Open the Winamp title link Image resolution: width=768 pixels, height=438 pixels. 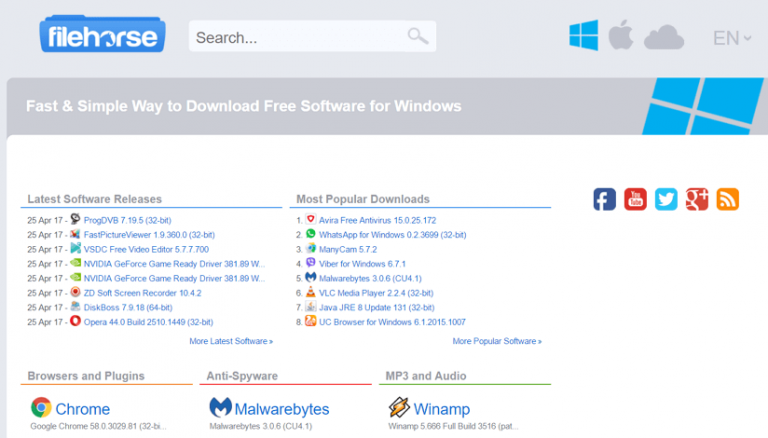point(442,409)
